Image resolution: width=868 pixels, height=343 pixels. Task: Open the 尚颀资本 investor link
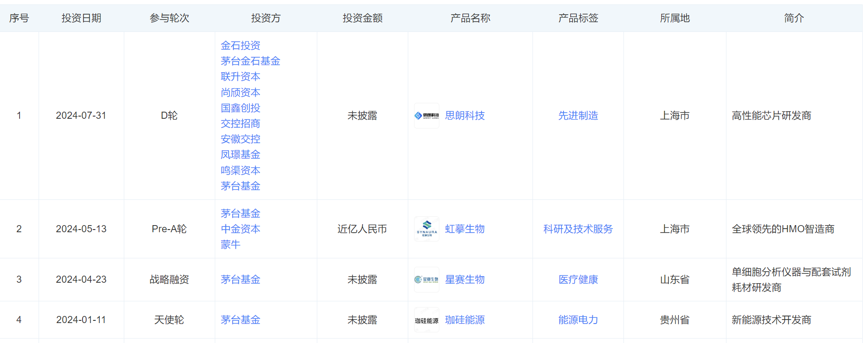point(241,93)
